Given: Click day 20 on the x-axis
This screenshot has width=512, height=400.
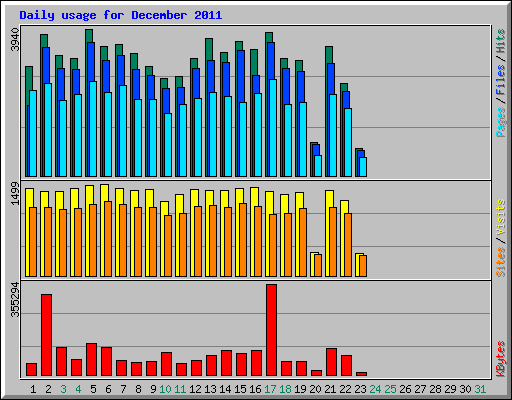Looking at the screenshot, I should click(315, 389).
